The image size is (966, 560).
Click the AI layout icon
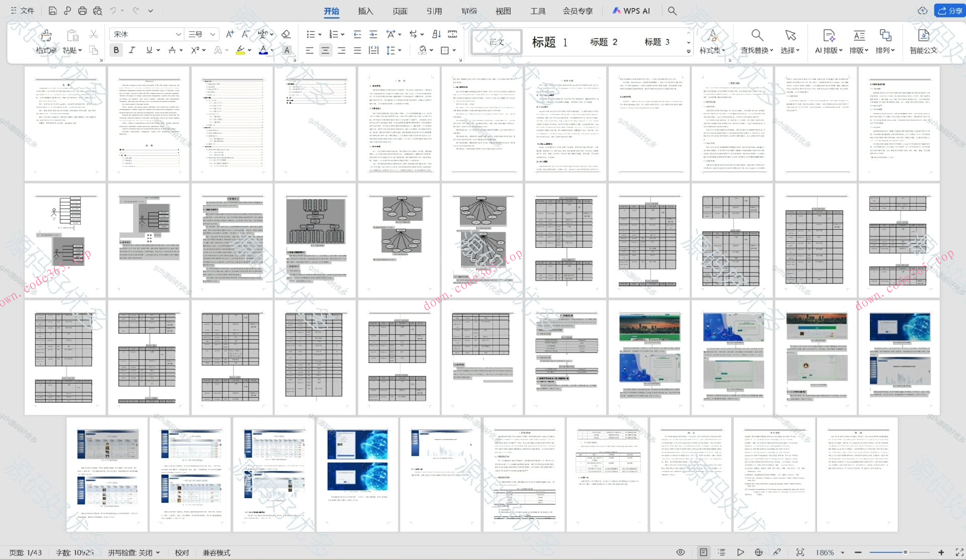828,36
